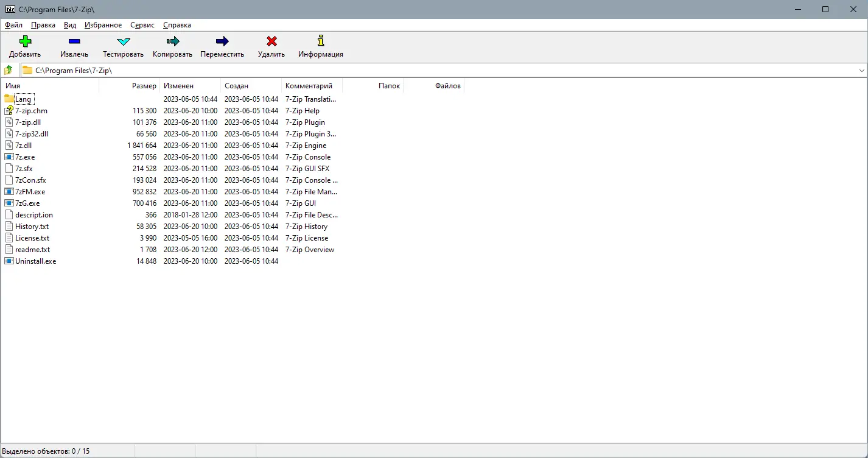
Task: Click the 7-zip32.dll file icon
Action: pyautogui.click(x=9, y=133)
